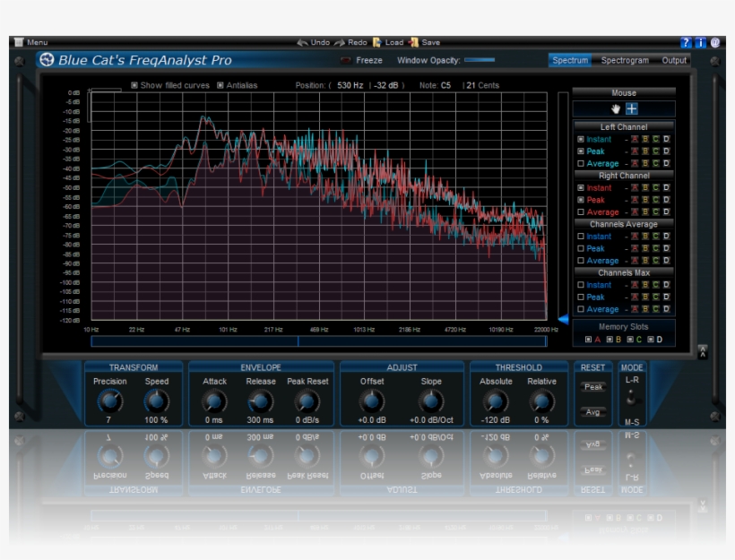735x560 pixels.
Task: Open the info 'i' icon
Action: coord(700,43)
